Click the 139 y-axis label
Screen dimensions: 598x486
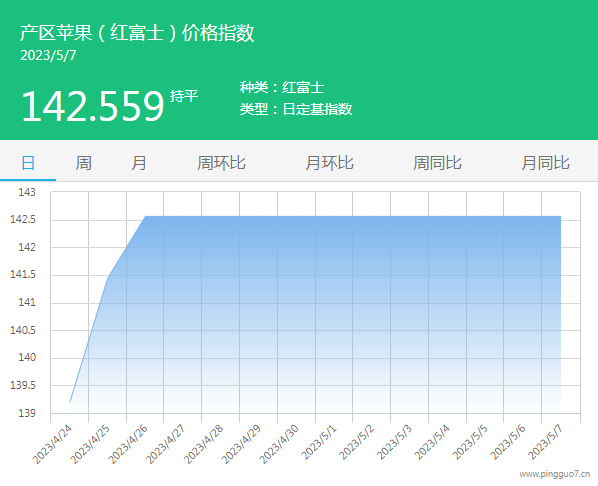27,413
